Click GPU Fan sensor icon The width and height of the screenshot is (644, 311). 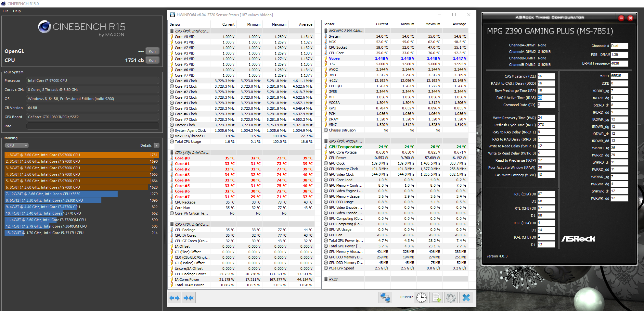pos(326,235)
